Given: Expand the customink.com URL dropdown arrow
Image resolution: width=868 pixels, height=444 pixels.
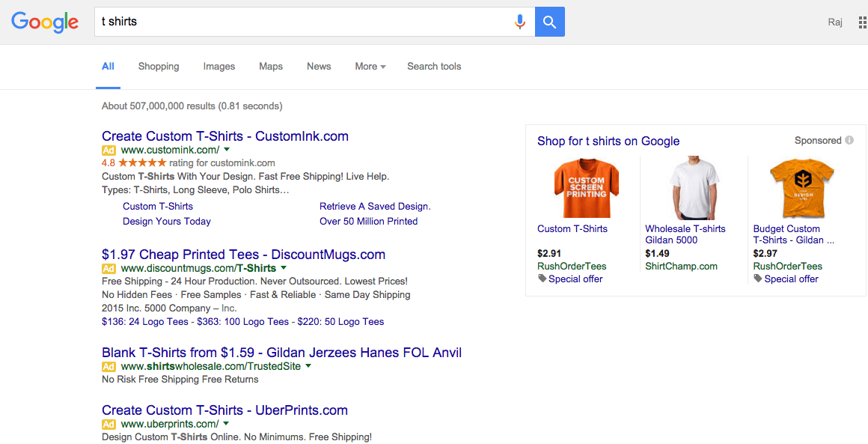Looking at the screenshot, I should tap(227, 150).
